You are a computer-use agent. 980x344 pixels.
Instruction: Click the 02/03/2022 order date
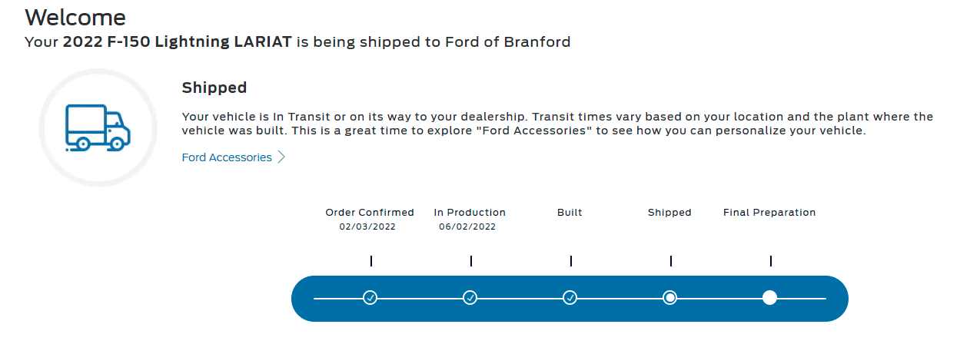pos(367,227)
